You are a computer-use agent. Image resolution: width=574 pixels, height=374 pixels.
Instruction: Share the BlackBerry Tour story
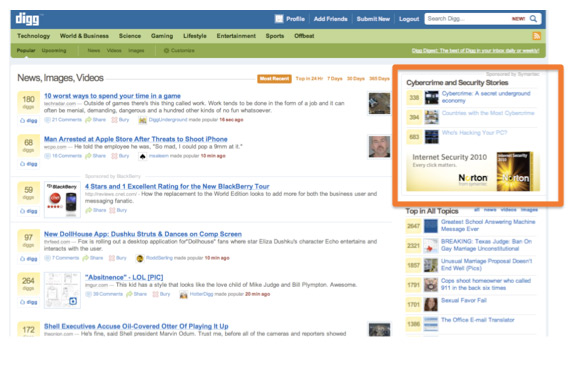pos(96,210)
